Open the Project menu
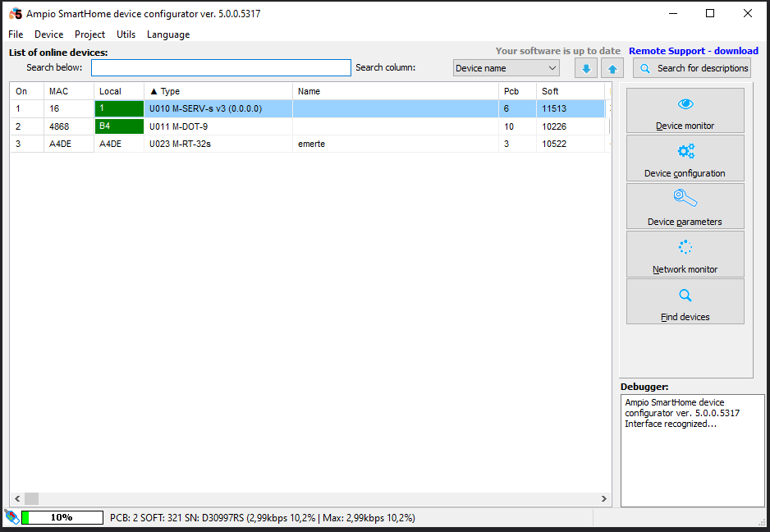Viewport: 770px width, 532px height. click(x=89, y=34)
